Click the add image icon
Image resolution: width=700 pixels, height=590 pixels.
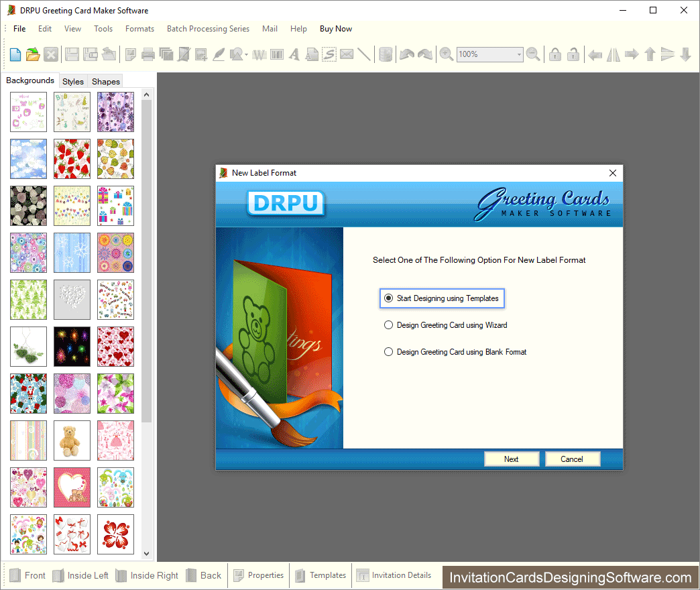click(201, 54)
